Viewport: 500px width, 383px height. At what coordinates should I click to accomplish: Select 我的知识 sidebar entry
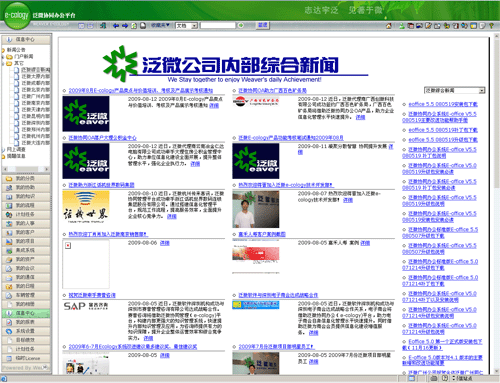click(x=26, y=197)
